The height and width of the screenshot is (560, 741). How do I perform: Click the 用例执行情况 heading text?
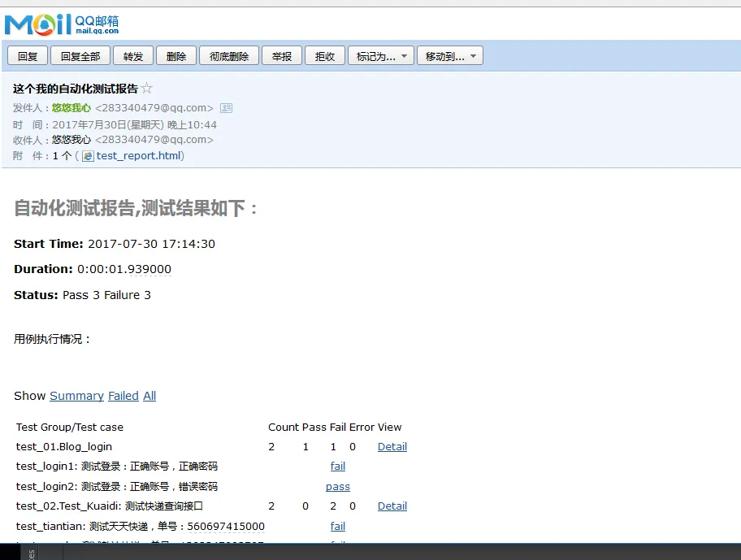click(52, 339)
